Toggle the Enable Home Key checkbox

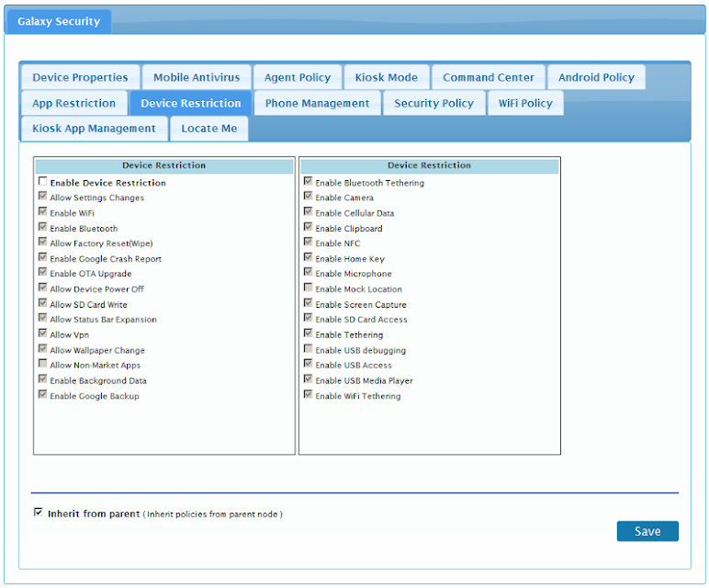pyautogui.click(x=309, y=257)
